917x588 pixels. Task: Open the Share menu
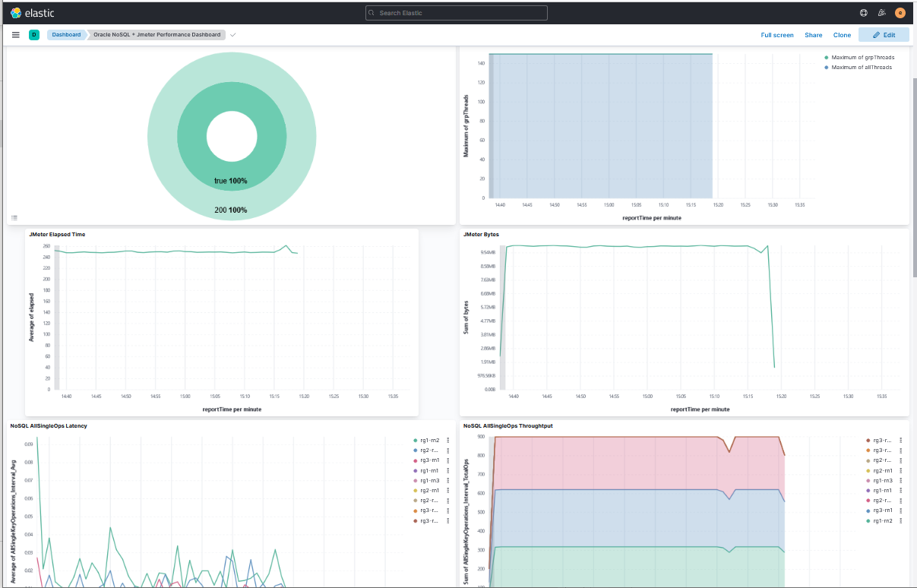tap(814, 35)
